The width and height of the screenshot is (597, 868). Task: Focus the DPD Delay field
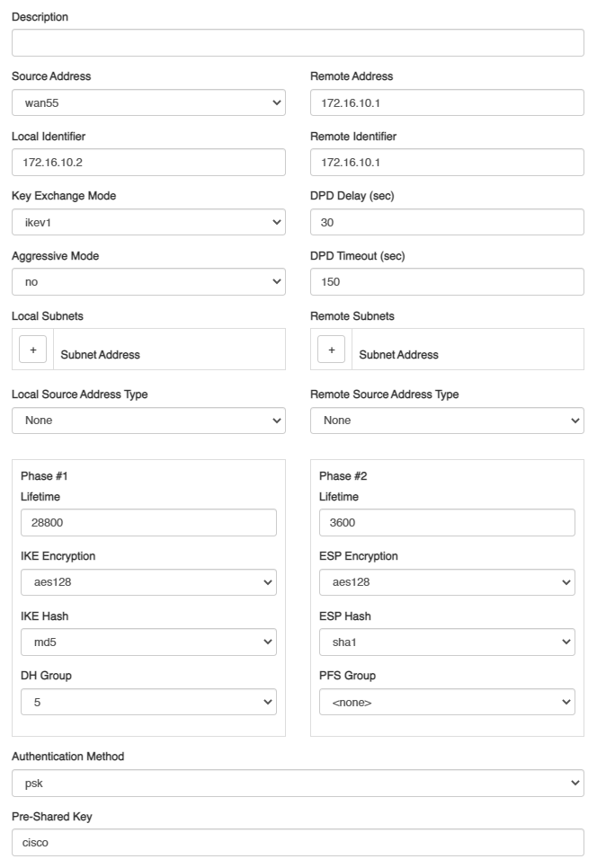(447, 222)
